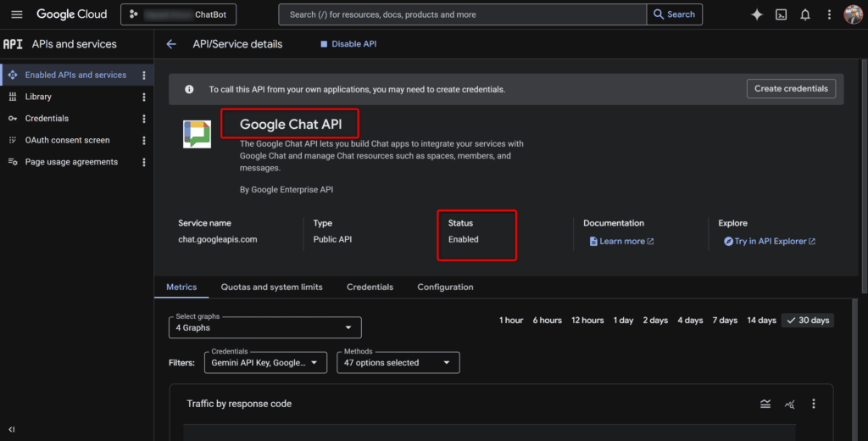The width and height of the screenshot is (868, 441).
Task: Switch to the Credentials tab
Action: tap(370, 287)
